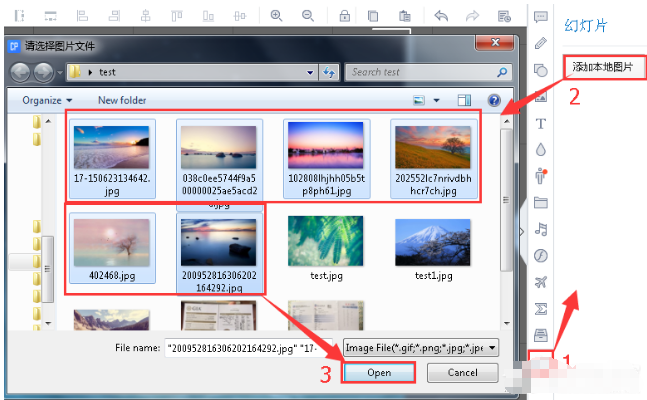Click the navigation pane scroll down arrow
This screenshot has width=647, height=400.
(x=48, y=324)
